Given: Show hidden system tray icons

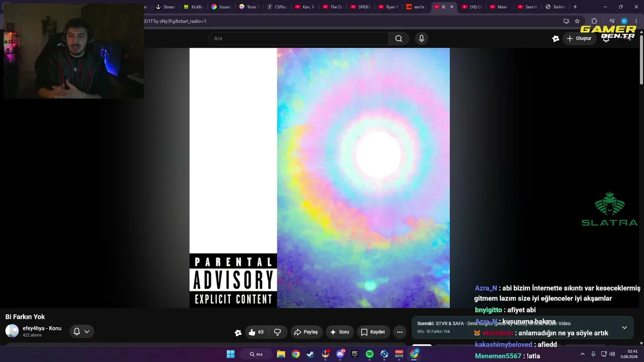Looking at the screenshot, I should tap(583, 354).
